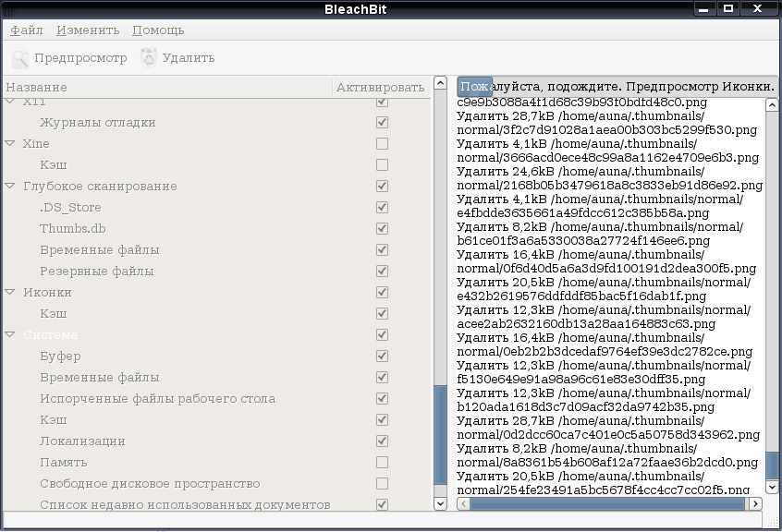782x532 pixels.
Task: Click the Активировать column header
Action: point(381,87)
